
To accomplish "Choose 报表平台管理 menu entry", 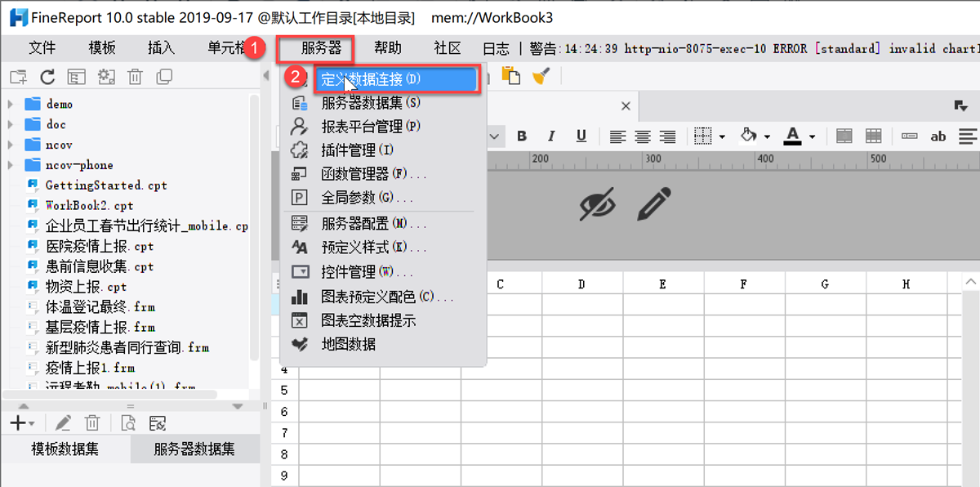I will [383, 127].
